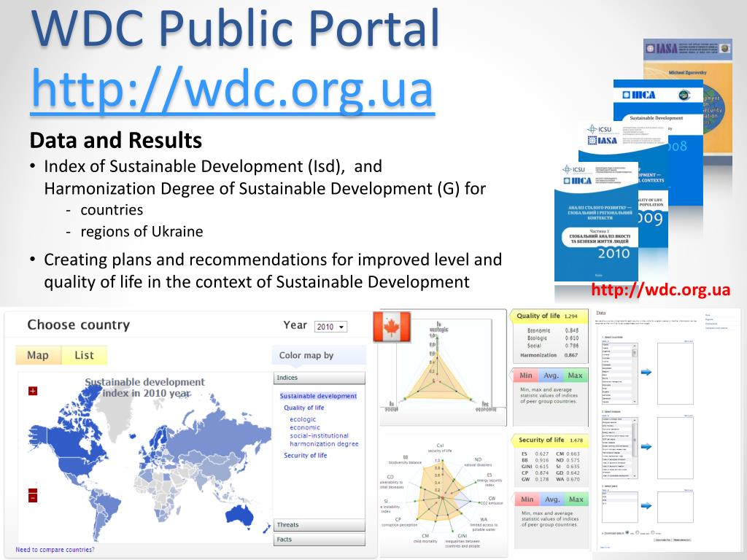The height and width of the screenshot is (560, 747).
Task: Click blue arrow beside the countries list
Action: 646,372
